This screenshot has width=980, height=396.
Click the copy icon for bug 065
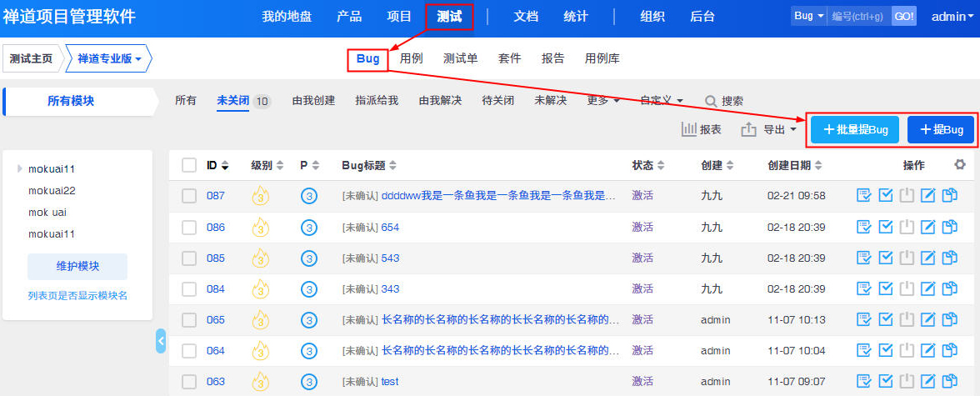point(950,319)
